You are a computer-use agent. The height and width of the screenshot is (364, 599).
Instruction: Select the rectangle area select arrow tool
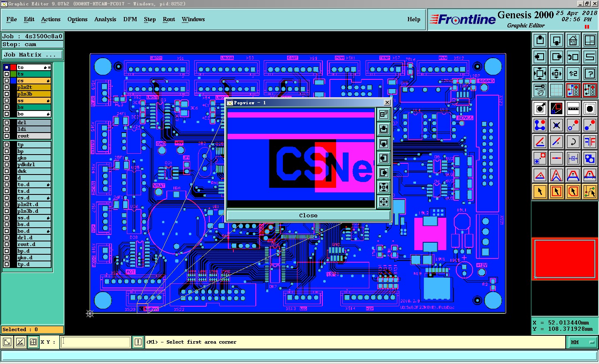click(x=557, y=192)
